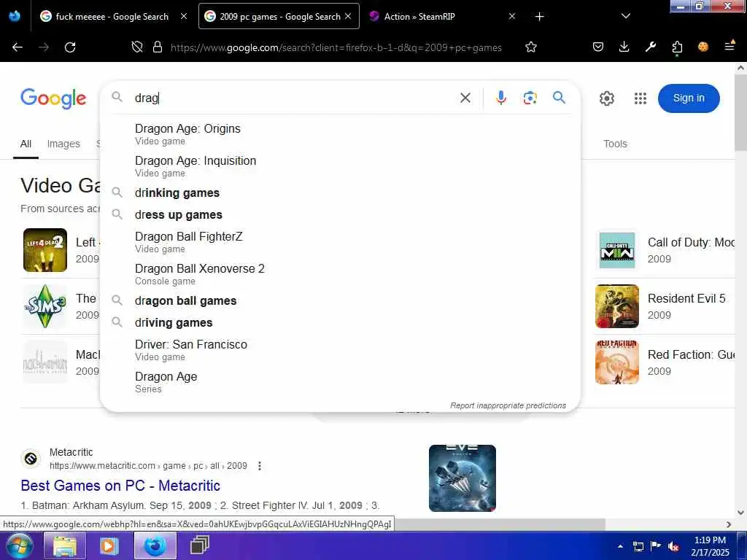Select the Dragon Ball Xenoverse 2 suggestion
Screen dimensions: 747x560
[340, 274]
